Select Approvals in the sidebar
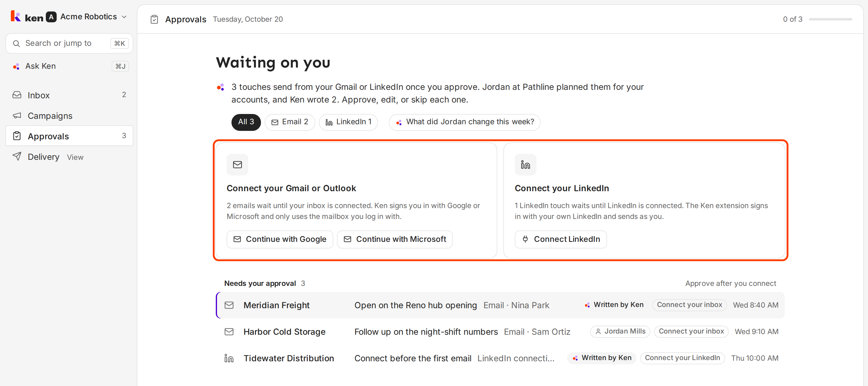The width and height of the screenshot is (868, 386). pos(69,136)
